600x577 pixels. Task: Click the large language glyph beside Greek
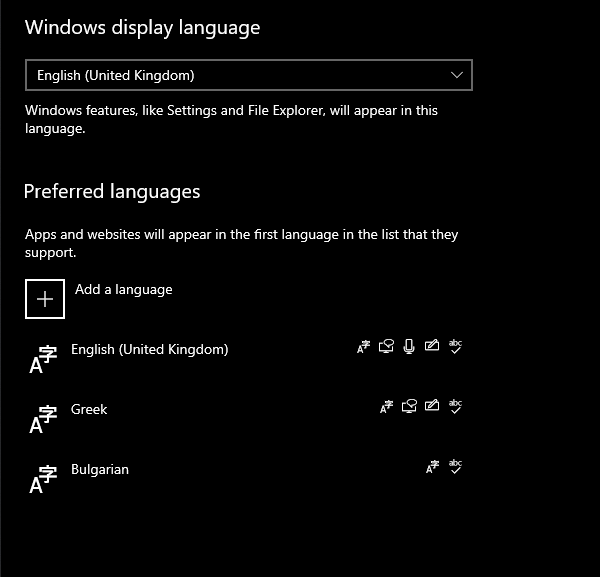pyautogui.click(x=43, y=419)
